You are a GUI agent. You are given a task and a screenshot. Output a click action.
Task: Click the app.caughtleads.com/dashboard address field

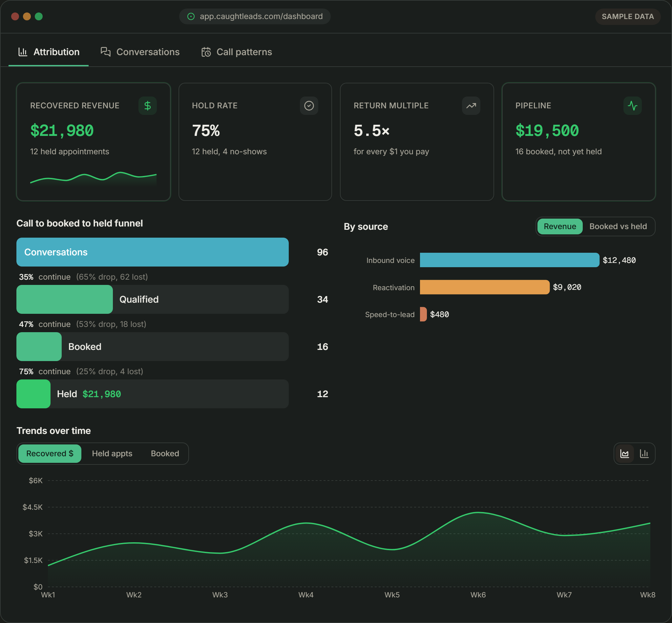tap(255, 16)
